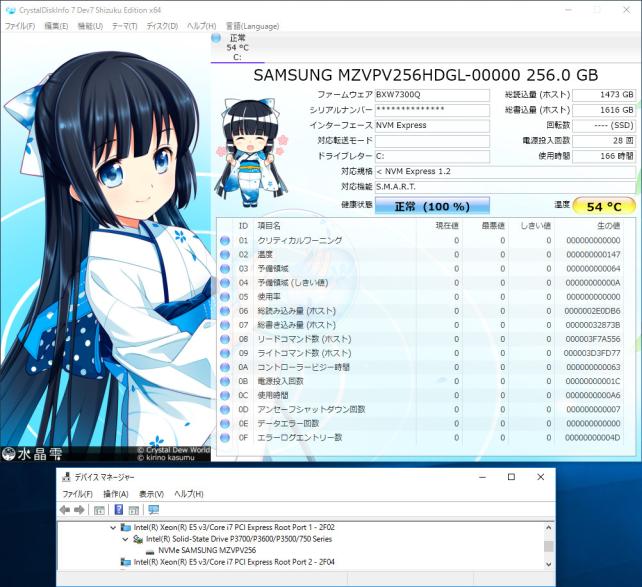Click the power on count value 28 回
Screen dimensions: 642x587
(x=604, y=141)
